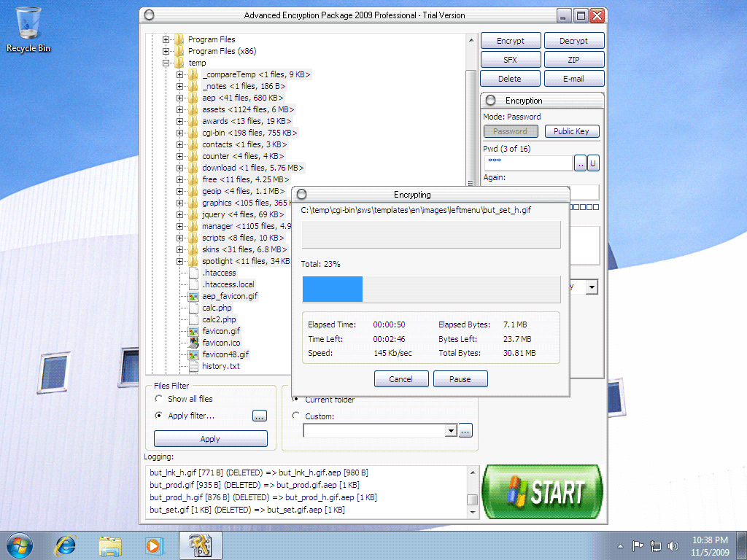Click the skins folder icon
The width and height of the screenshot is (747, 560).
click(x=193, y=249)
